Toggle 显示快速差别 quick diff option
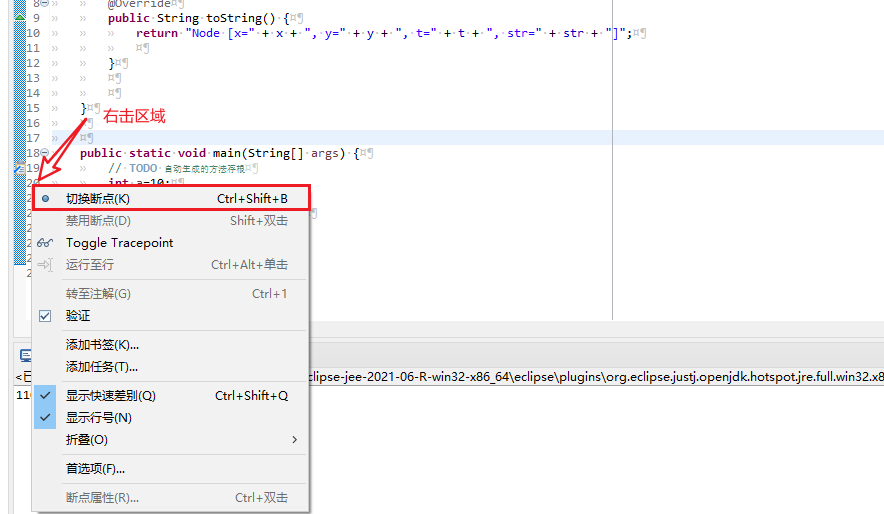The image size is (884, 514). (x=110, y=396)
